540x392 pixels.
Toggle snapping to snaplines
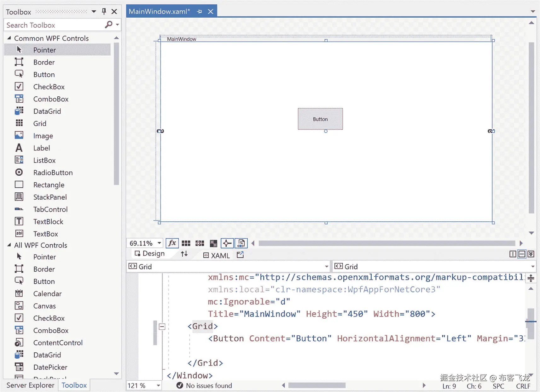coord(228,243)
